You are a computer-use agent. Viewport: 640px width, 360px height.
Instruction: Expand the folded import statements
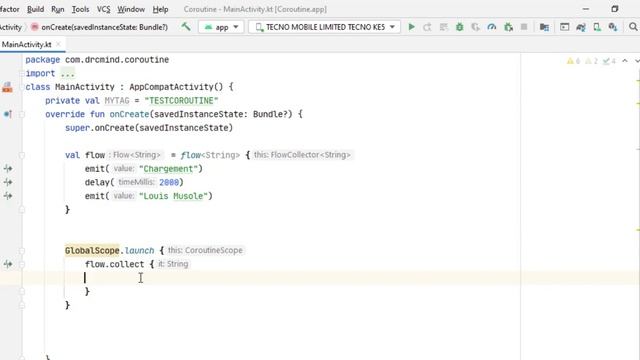pos(67,73)
